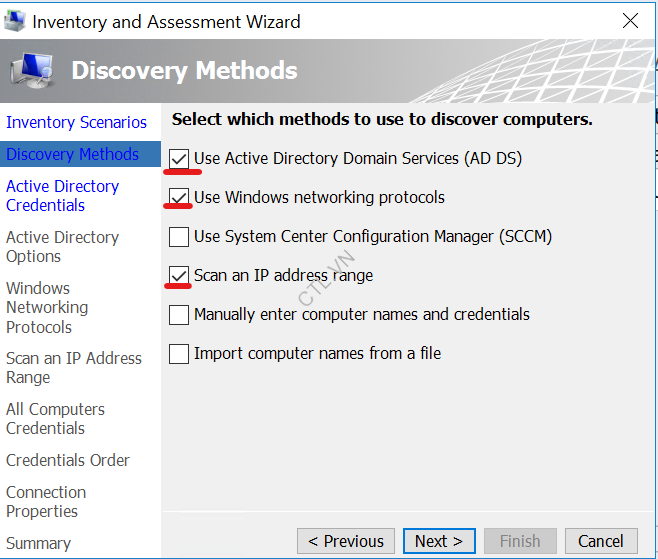Uncheck Use Active Directory Domain Services checkbox
This screenshot has width=658, height=559.
179,159
